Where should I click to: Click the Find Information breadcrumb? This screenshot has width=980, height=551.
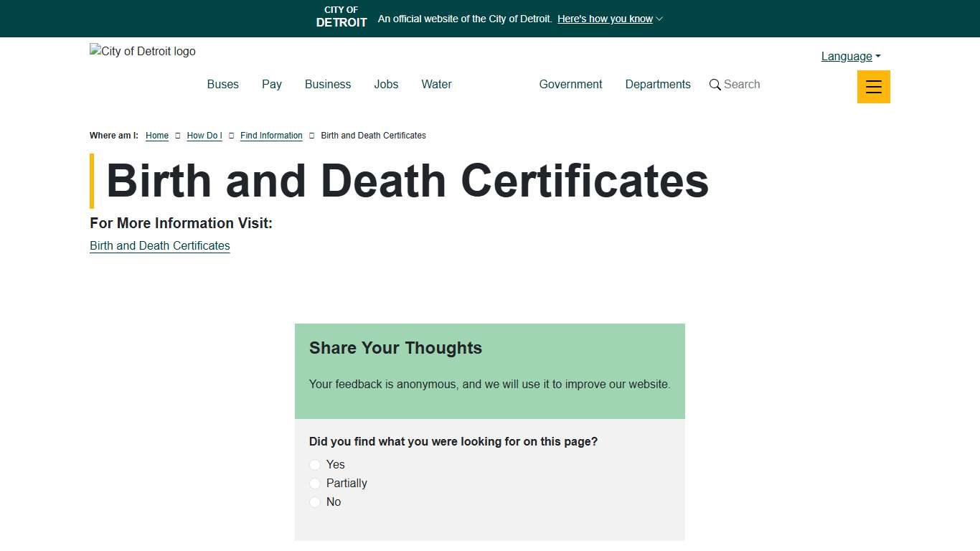pyautogui.click(x=271, y=136)
